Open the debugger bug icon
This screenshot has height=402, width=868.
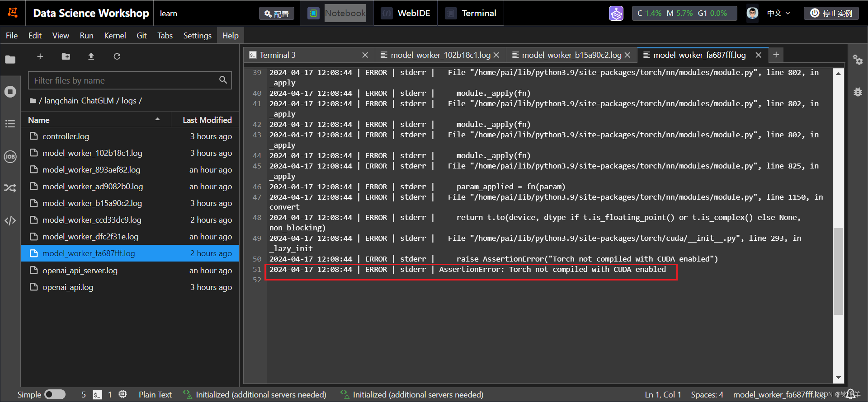[858, 92]
